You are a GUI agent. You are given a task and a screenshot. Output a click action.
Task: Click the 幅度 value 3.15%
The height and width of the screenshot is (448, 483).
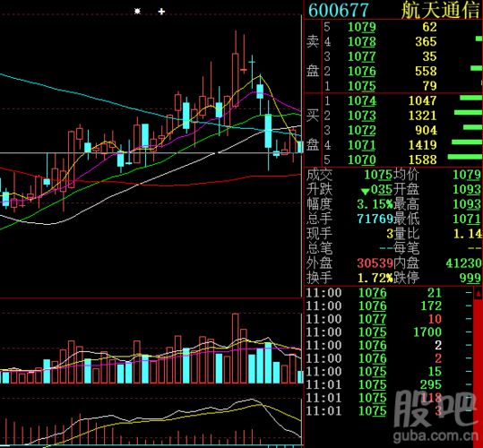[375, 204]
